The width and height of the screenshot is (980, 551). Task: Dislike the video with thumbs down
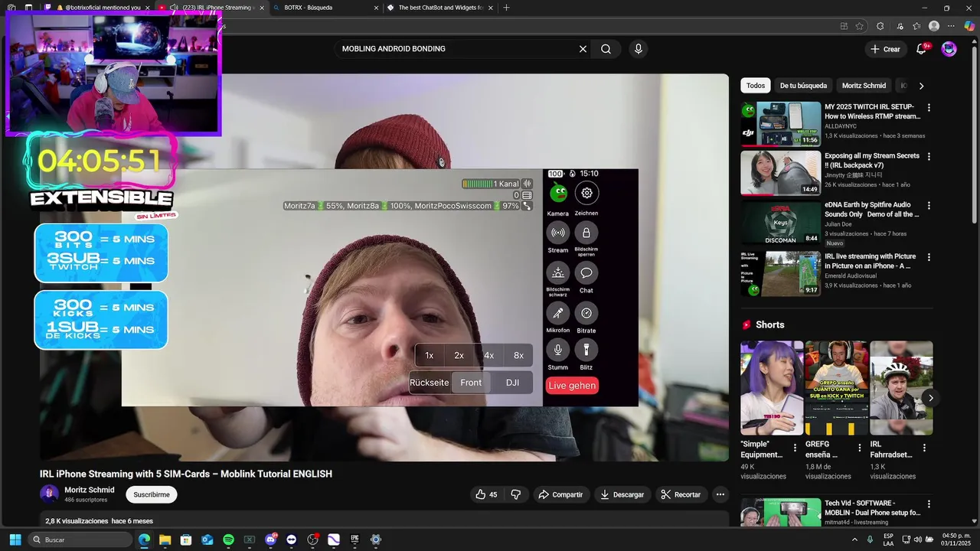click(516, 494)
